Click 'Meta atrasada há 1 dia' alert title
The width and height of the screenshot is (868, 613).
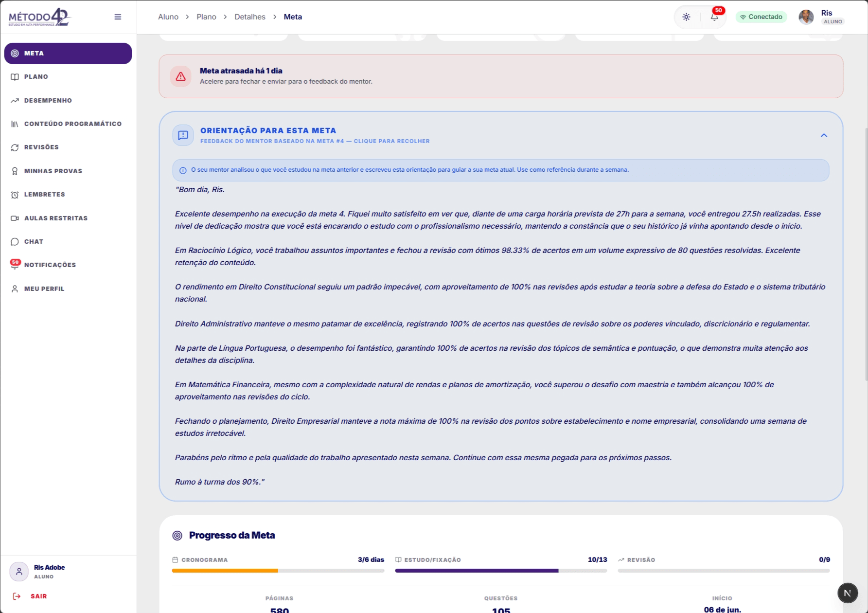pyautogui.click(x=241, y=71)
